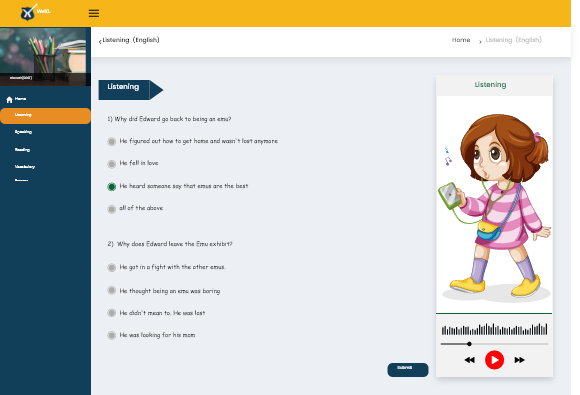Select 'He was looking for his mom'
The width and height of the screenshot is (580, 395).
[111, 335]
